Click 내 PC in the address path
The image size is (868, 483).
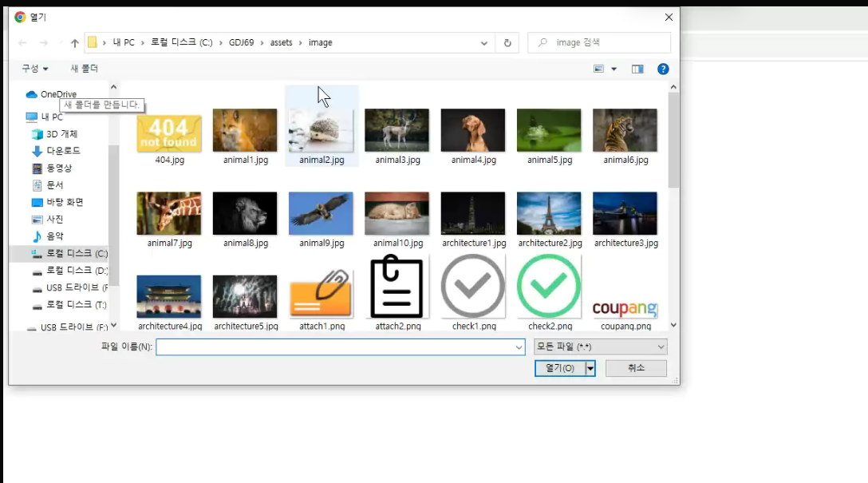(x=124, y=42)
